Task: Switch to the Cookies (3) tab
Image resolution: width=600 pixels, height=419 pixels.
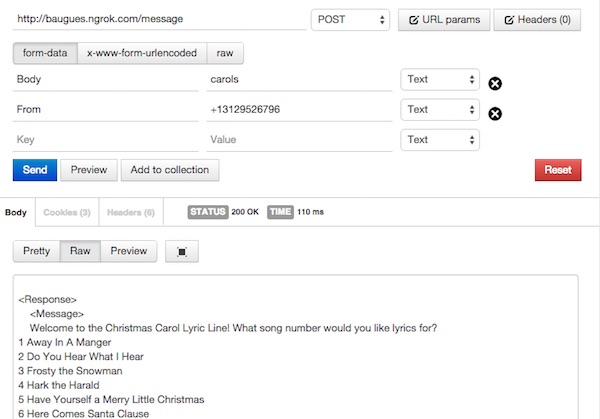Action: (x=66, y=212)
